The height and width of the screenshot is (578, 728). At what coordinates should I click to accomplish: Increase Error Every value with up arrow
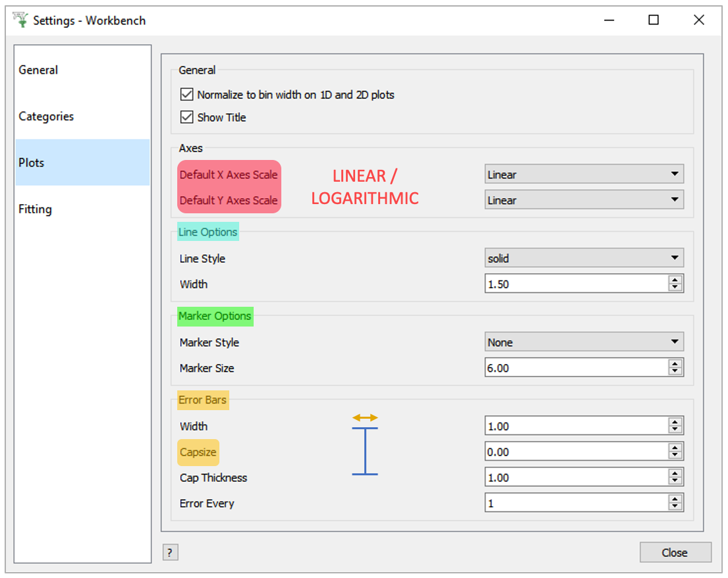click(x=674, y=500)
